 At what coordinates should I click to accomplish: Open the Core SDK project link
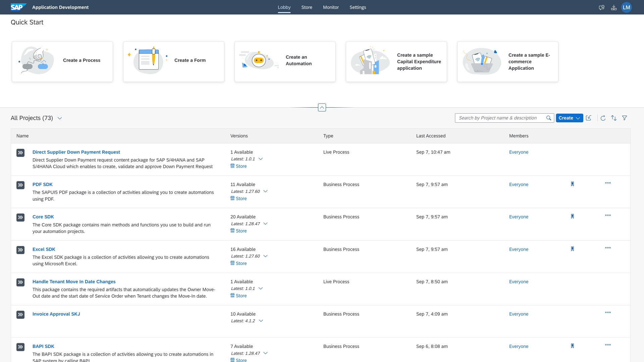[x=43, y=217]
